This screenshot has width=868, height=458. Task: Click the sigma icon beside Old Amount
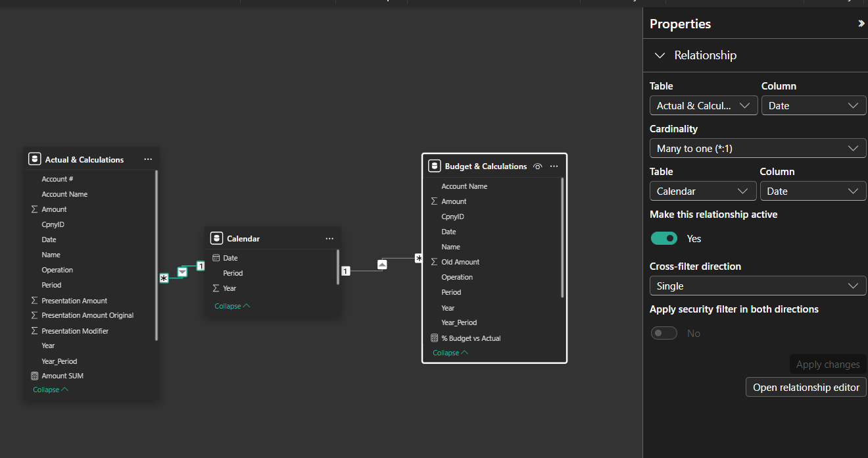(x=434, y=262)
